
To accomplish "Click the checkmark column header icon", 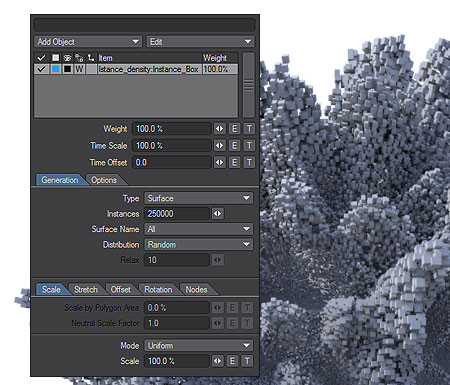I will 41,58.
